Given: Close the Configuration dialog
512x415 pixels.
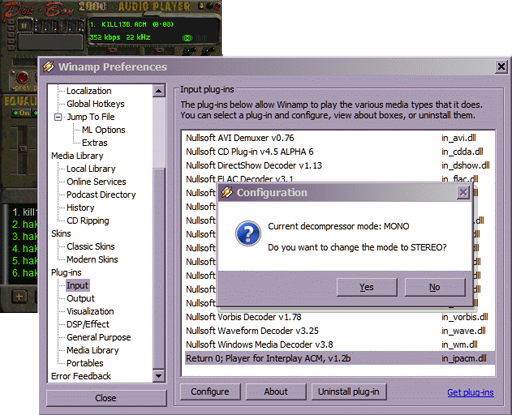Looking at the screenshot, I should point(463,192).
